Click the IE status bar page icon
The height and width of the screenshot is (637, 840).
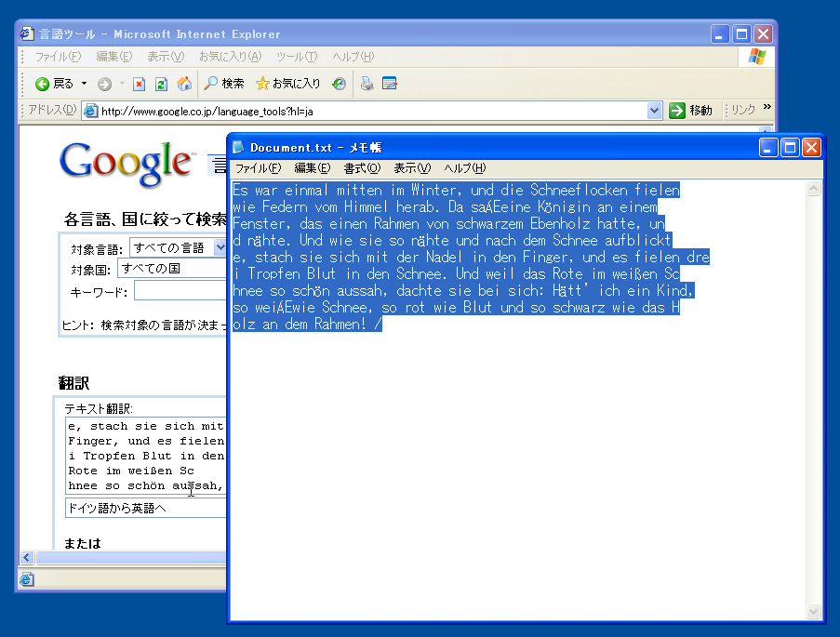pyautogui.click(x=27, y=579)
